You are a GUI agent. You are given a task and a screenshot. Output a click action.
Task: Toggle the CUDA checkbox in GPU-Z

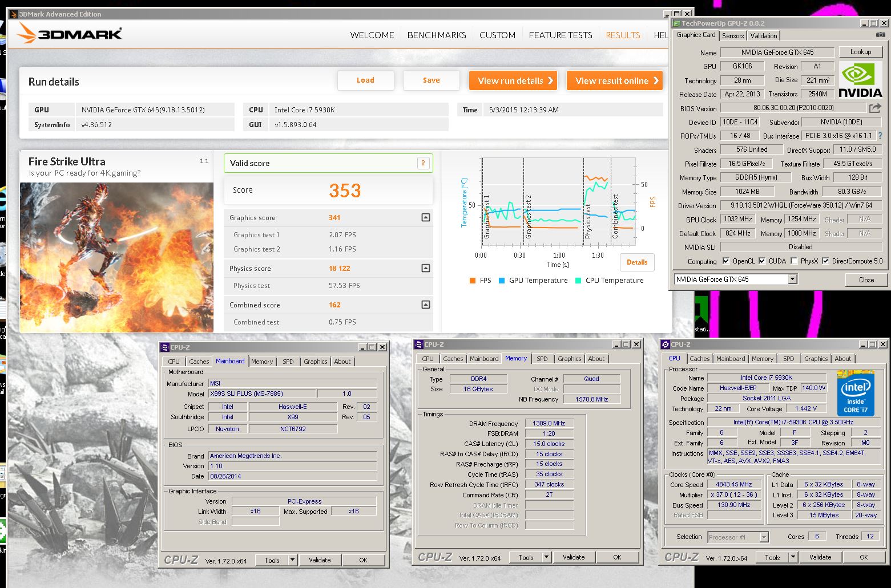(x=762, y=261)
